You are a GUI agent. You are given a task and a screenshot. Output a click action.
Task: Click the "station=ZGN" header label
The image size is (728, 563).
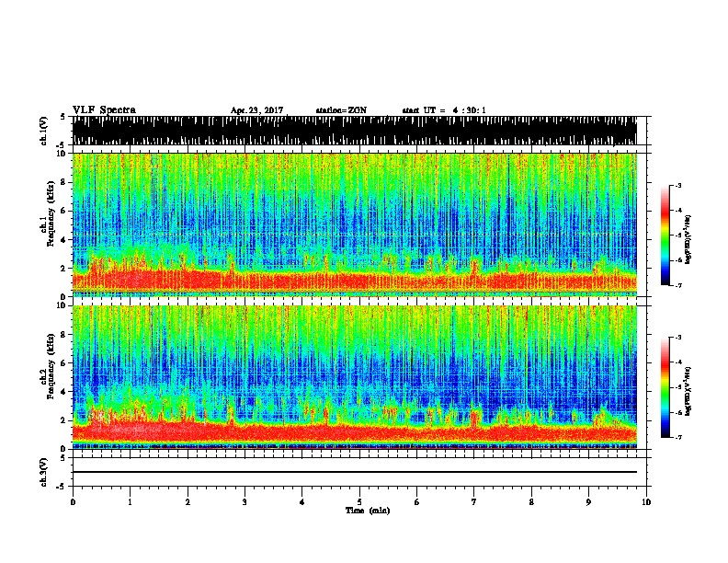[x=341, y=110]
